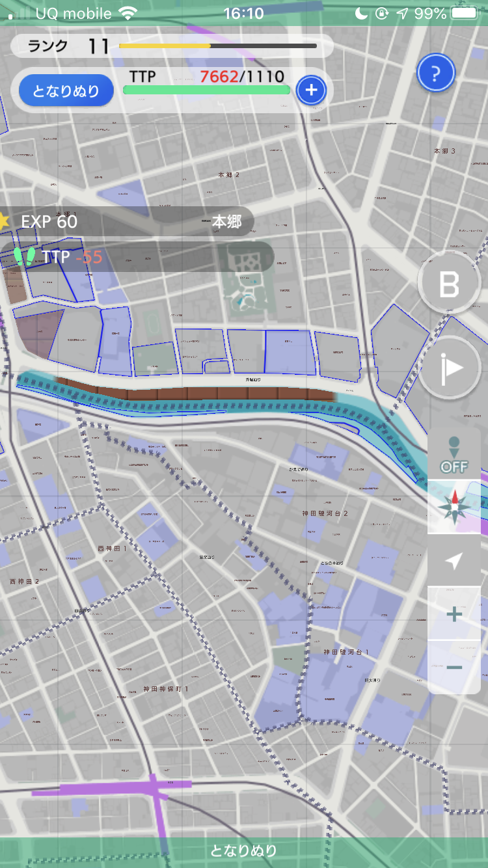Open the help question mark button
This screenshot has height=868, width=488.
click(x=436, y=73)
